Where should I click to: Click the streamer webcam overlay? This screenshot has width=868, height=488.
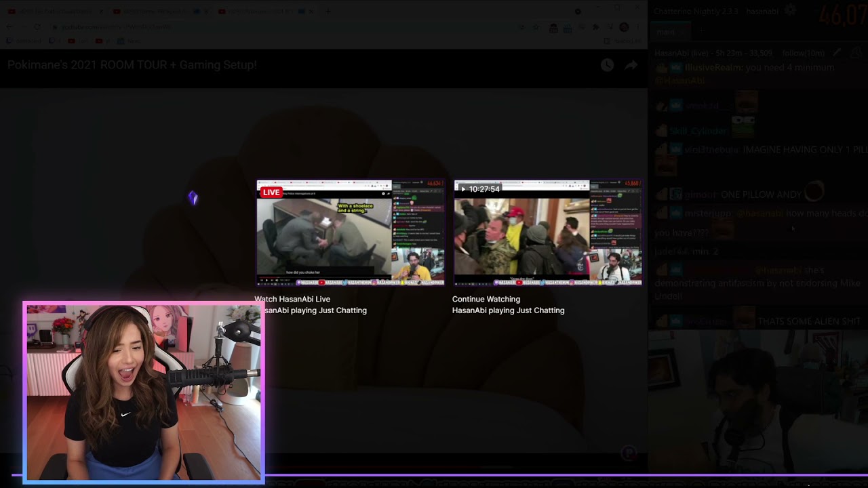(144, 392)
